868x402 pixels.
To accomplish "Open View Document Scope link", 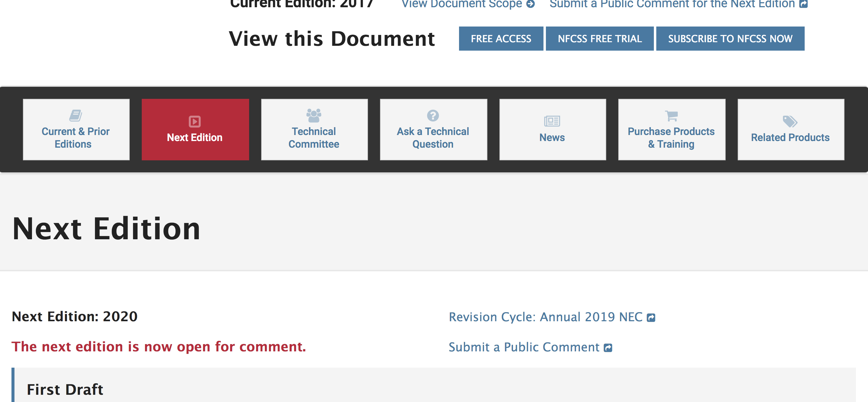I will pos(468,4).
